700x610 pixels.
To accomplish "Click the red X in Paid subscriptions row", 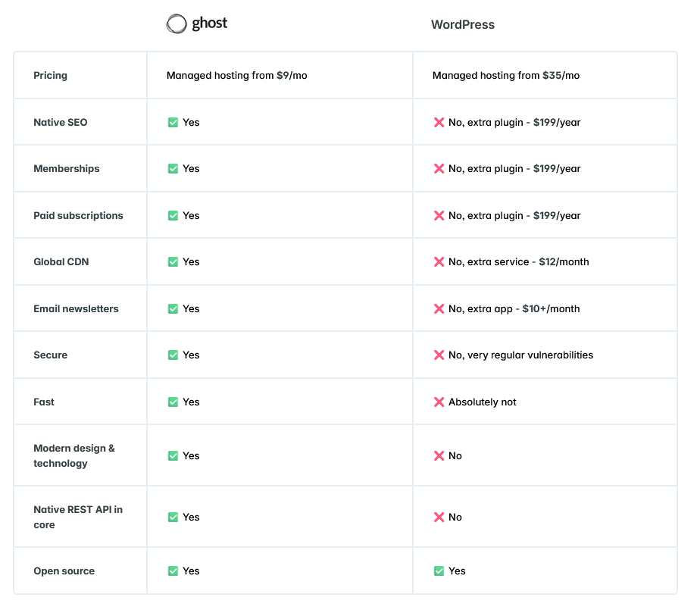I will [x=439, y=216].
